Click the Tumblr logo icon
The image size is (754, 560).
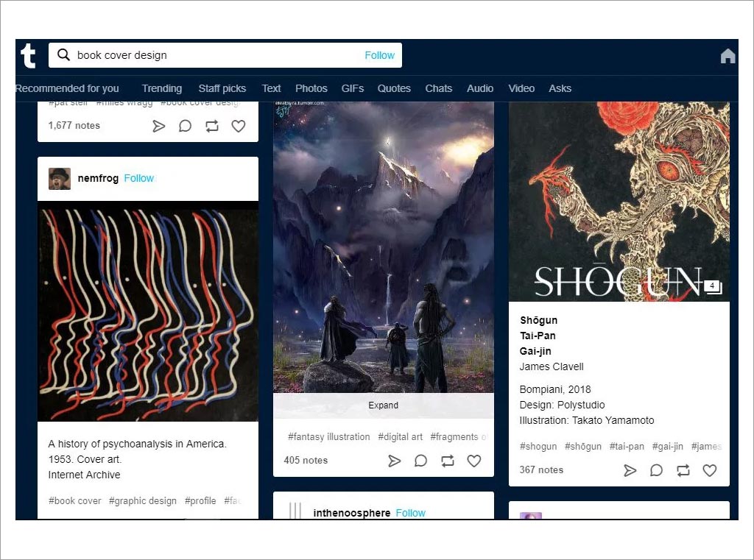(x=29, y=56)
